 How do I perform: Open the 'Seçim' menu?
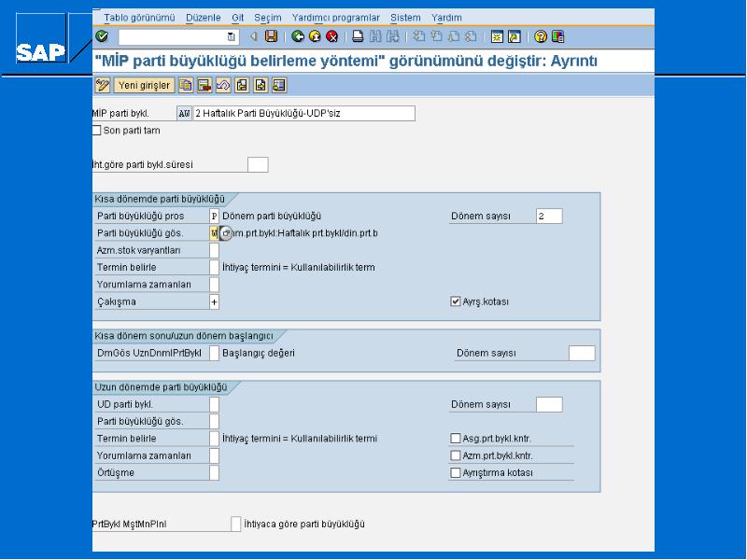tap(268, 18)
